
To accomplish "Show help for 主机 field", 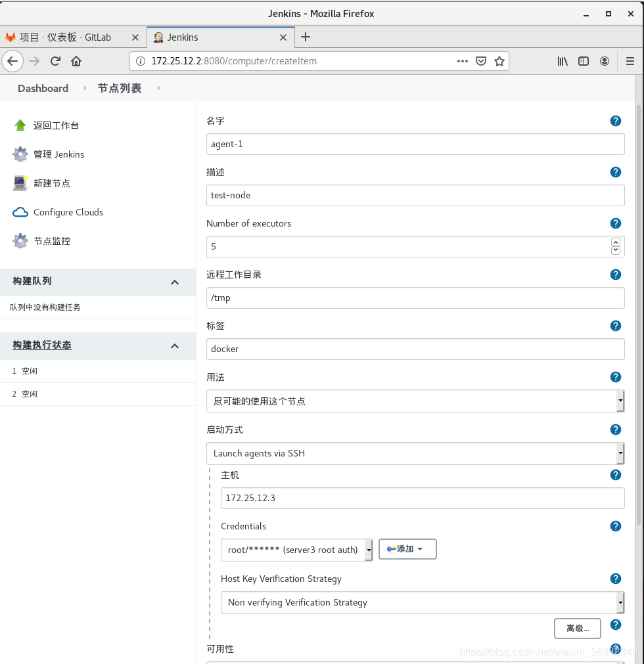I will pos(616,475).
